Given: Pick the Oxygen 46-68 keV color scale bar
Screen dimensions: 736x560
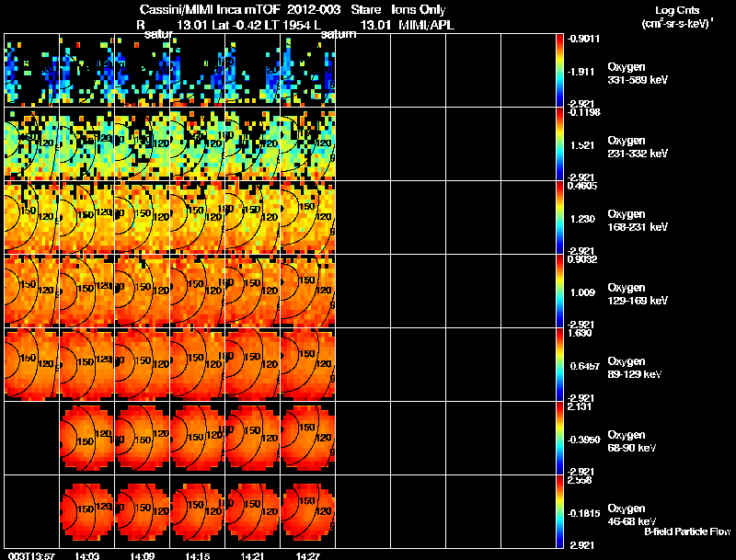Looking at the screenshot, I should (x=559, y=511).
